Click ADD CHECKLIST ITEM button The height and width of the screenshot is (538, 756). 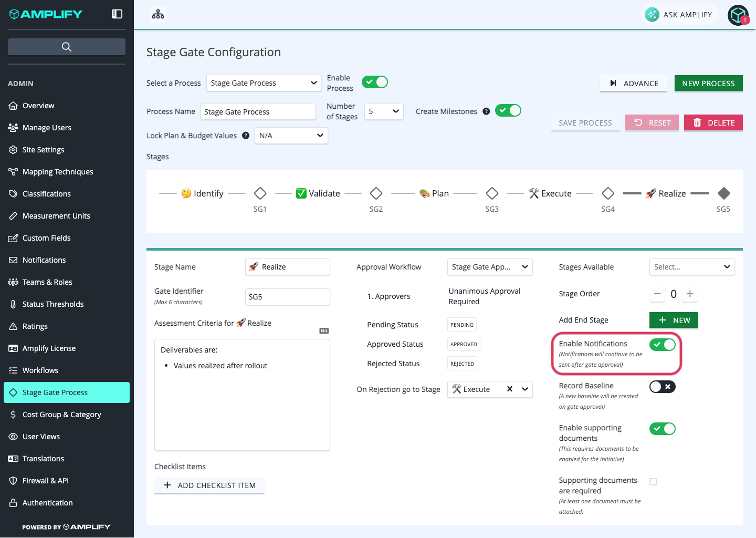(x=209, y=485)
